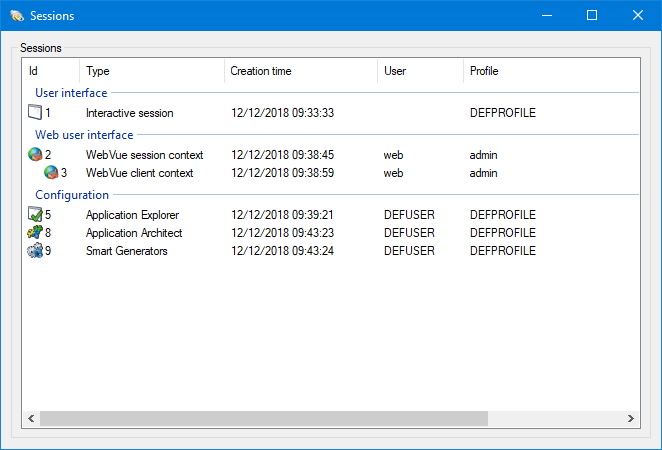Select the Application Explorer entry
Viewport: 662px width, 450px height.
pyautogui.click(x=133, y=215)
